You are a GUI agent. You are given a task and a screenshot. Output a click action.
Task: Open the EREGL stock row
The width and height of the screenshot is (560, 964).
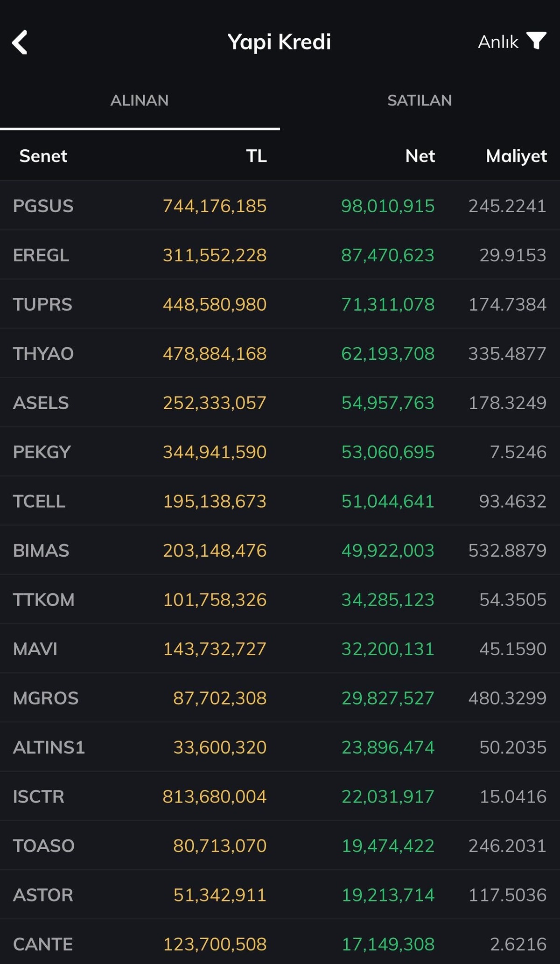point(280,255)
